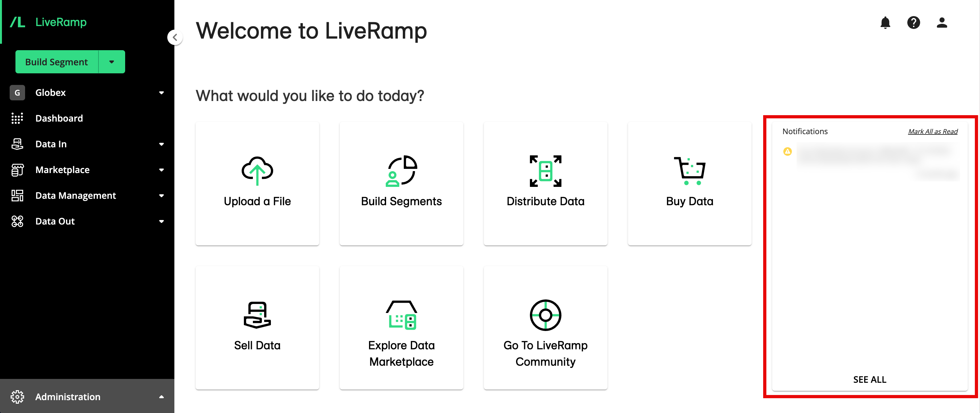Open the Sell Data card label

[x=257, y=345]
